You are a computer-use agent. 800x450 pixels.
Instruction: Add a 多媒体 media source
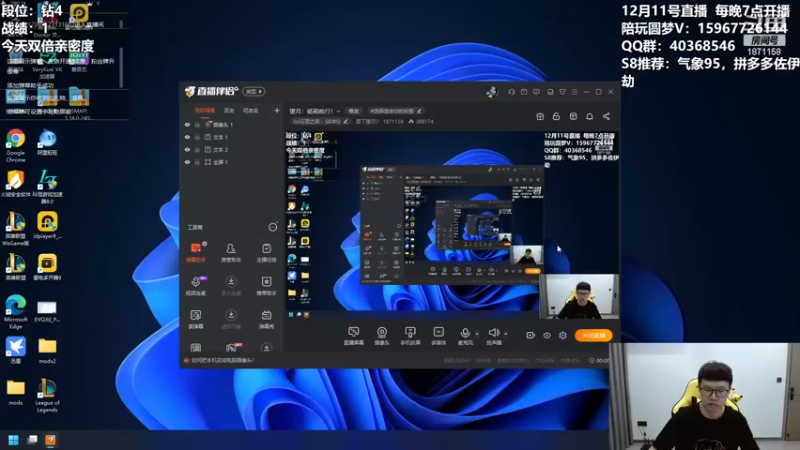tap(438, 336)
